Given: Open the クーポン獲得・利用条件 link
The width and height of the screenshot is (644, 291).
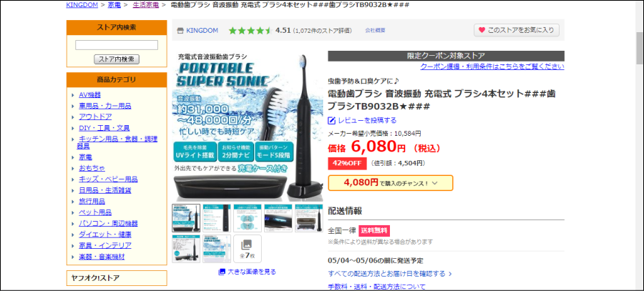Looking at the screenshot, I should tap(492, 66).
